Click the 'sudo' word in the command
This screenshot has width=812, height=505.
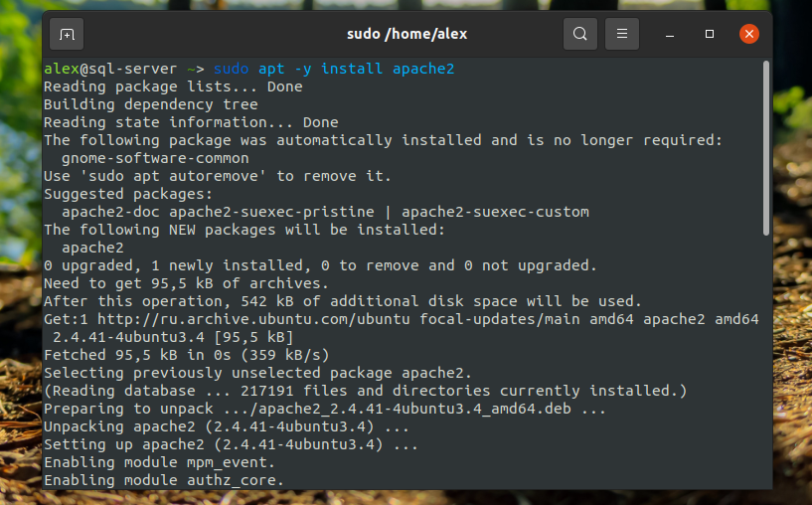pos(231,69)
